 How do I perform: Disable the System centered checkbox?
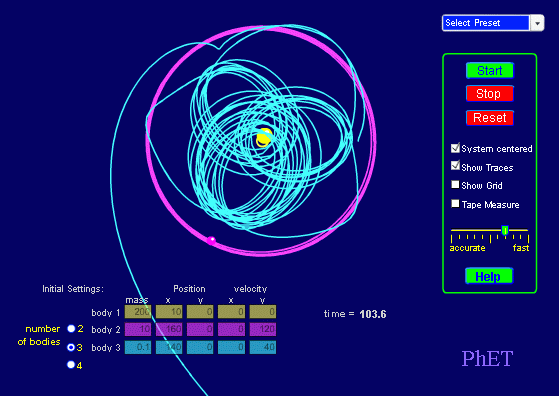point(455,148)
